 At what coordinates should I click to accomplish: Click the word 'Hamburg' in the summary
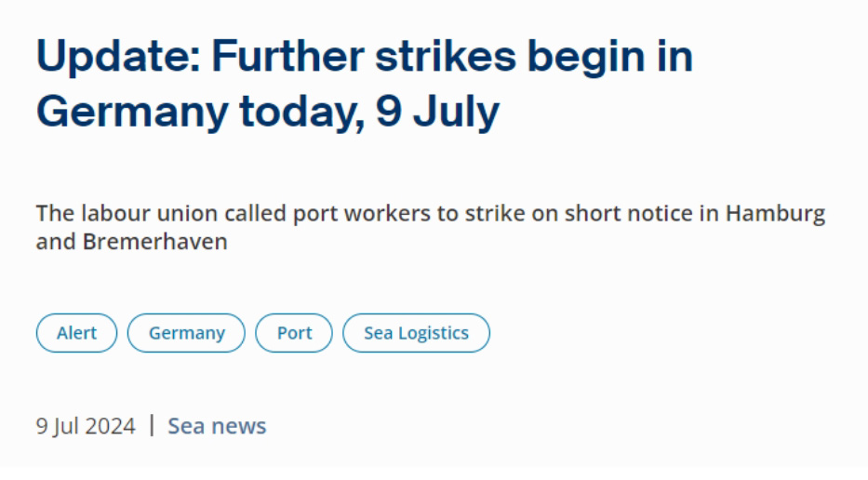775,214
